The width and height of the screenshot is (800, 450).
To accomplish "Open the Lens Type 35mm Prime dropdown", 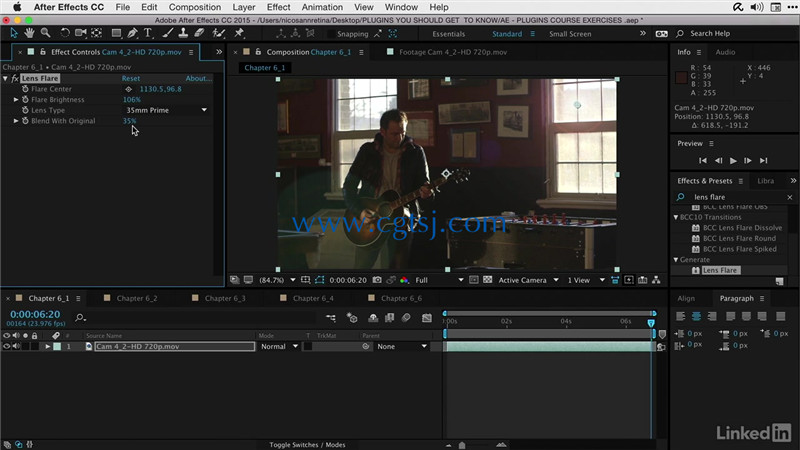I will [166, 110].
